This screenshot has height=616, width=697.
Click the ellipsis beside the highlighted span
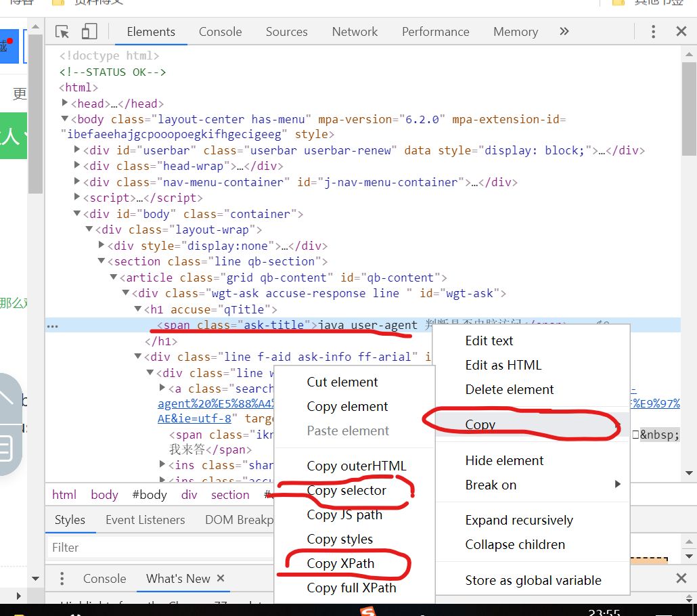coord(53,326)
